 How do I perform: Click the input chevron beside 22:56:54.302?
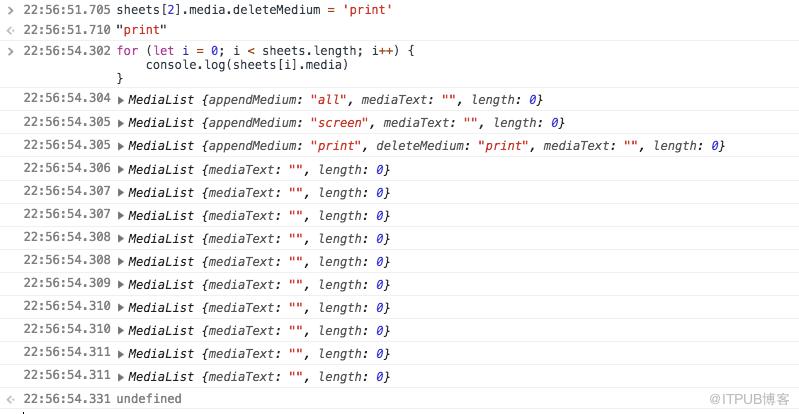[10, 51]
